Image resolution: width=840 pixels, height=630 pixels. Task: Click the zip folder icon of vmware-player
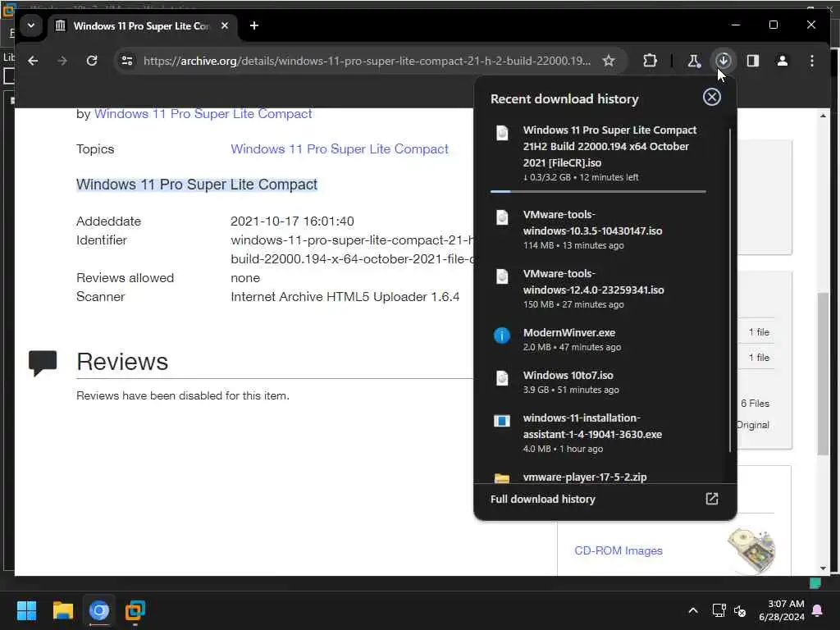pos(502,478)
